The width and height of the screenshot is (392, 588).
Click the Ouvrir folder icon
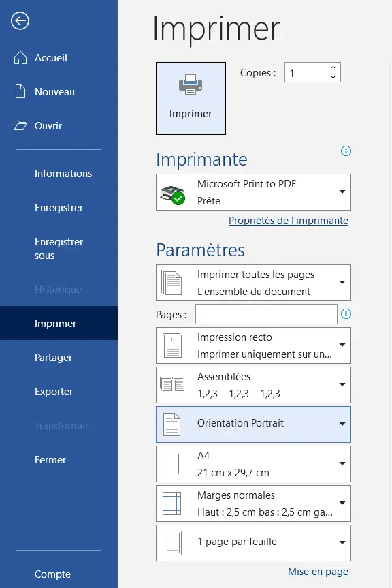(x=20, y=125)
